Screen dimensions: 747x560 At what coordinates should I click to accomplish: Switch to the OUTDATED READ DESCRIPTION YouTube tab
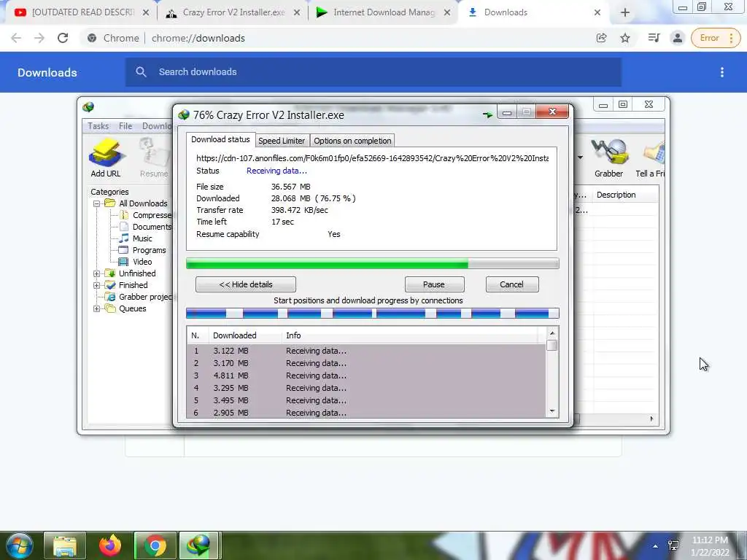[82, 12]
